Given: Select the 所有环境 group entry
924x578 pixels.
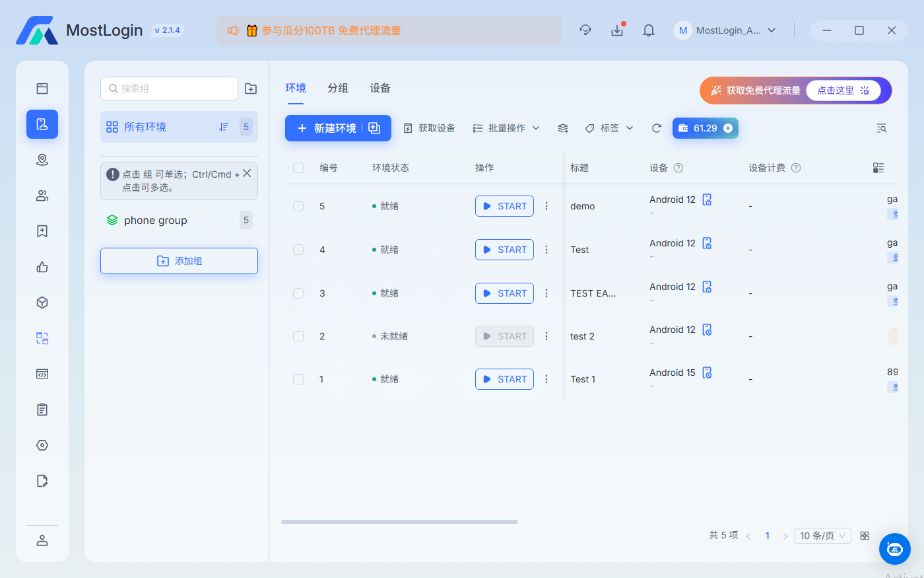Looking at the screenshot, I should click(179, 127).
